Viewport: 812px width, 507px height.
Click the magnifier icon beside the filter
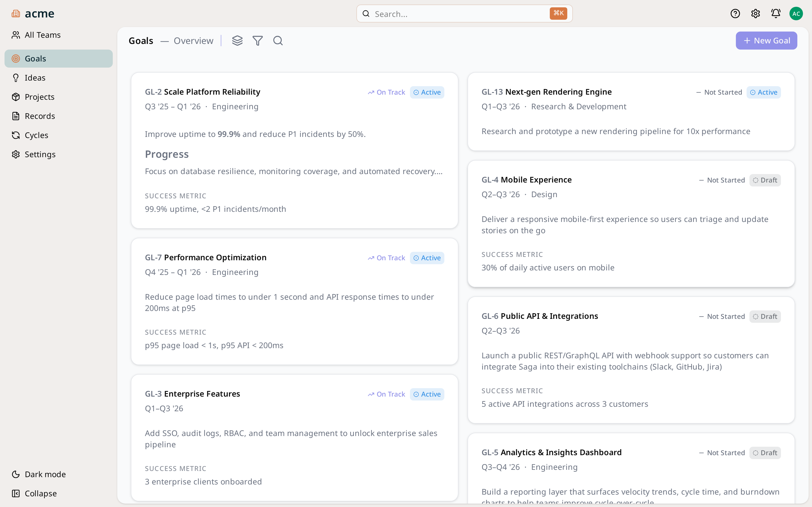pyautogui.click(x=278, y=41)
